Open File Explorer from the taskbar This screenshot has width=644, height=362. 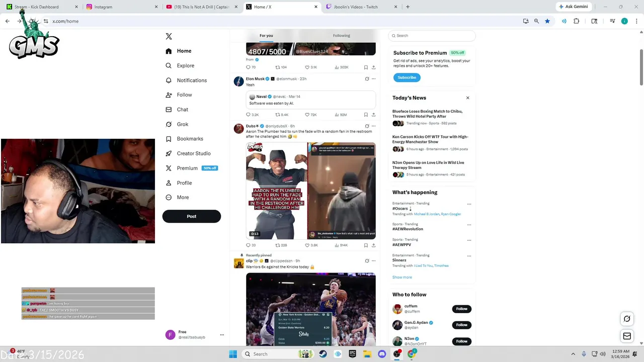coord(367,354)
